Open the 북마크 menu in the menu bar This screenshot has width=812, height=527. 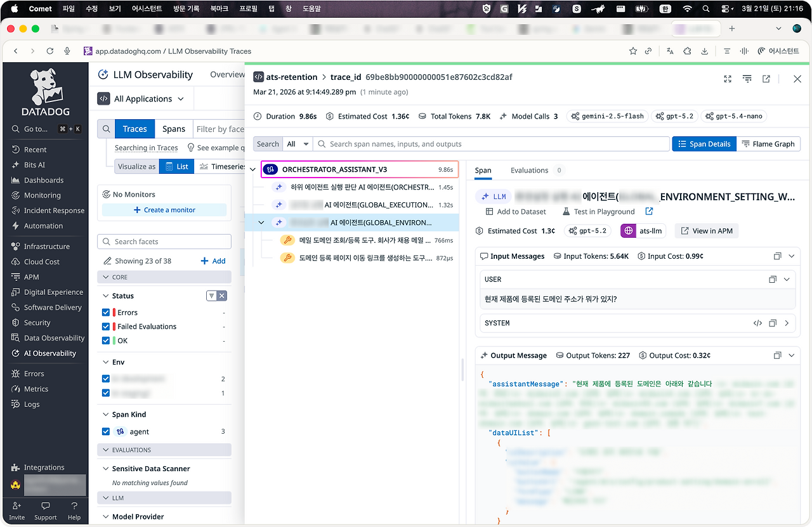pyautogui.click(x=219, y=9)
